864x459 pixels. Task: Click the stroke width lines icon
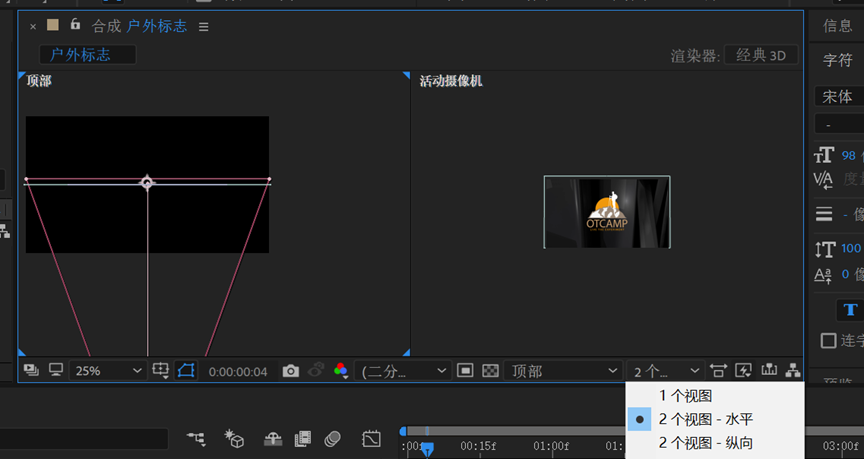point(824,214)
